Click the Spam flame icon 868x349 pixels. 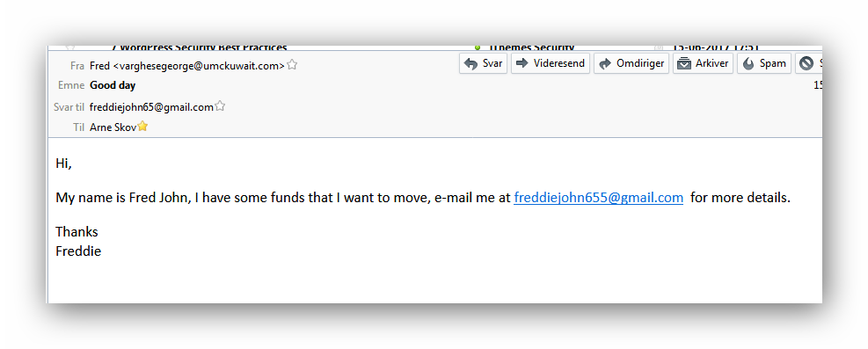coord(748,63)
